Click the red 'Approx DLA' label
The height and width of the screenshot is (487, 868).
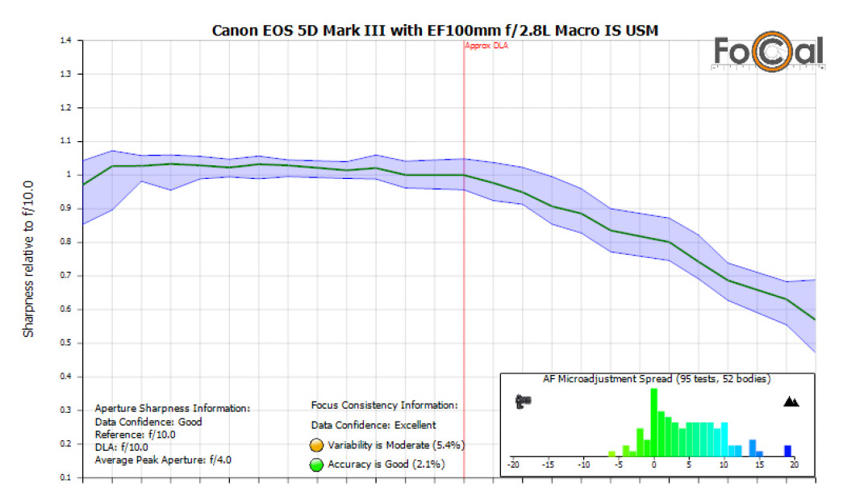(486, 45)
